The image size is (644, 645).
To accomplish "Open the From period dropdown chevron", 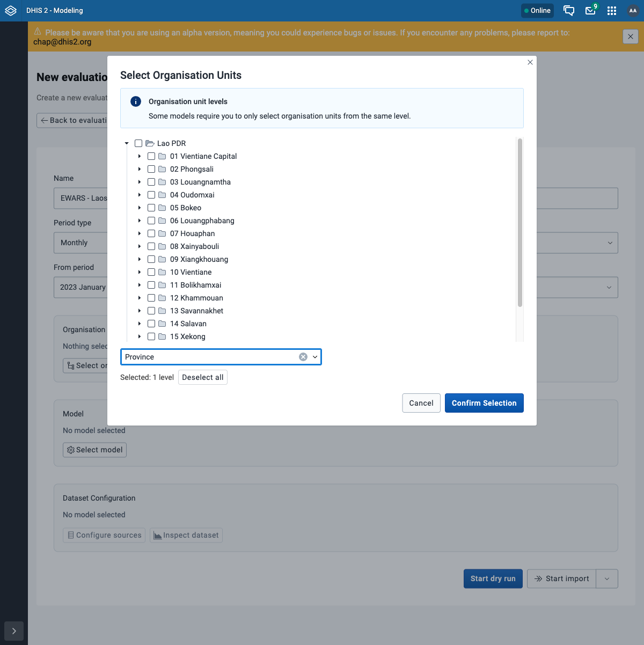I will pyautogui.click(x=609, y=287).
